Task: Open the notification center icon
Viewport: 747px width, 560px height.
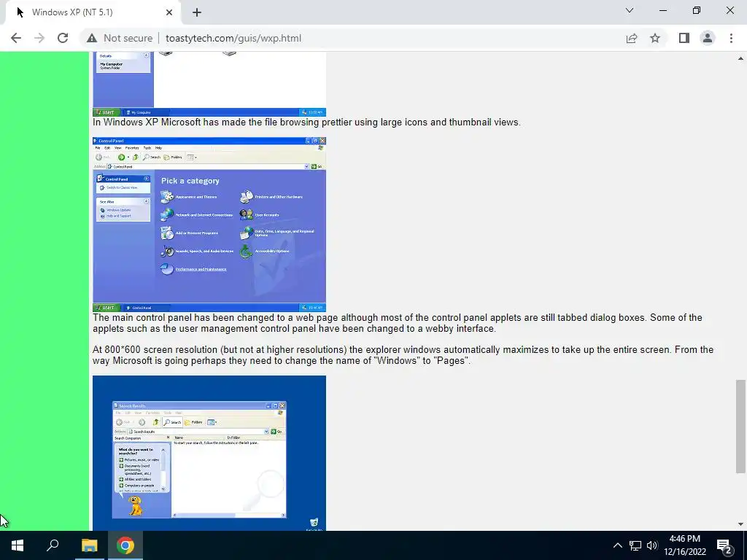Action: [x=724, y=545]
